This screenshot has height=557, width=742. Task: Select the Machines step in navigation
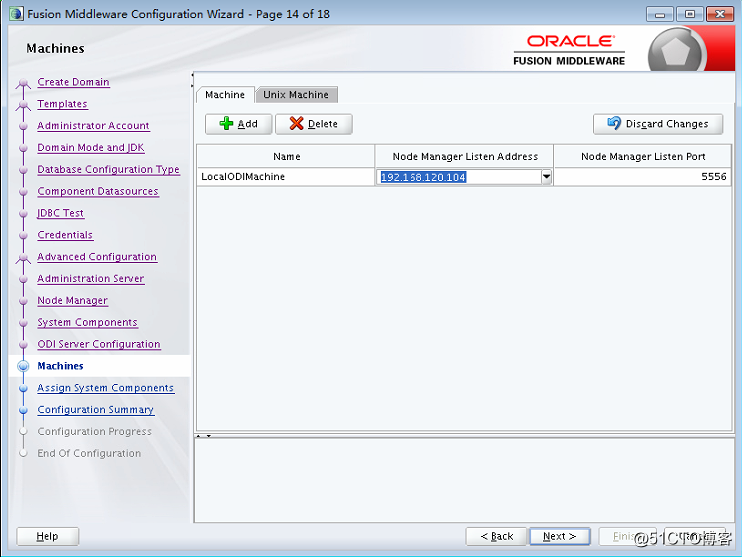click(61, 366)
